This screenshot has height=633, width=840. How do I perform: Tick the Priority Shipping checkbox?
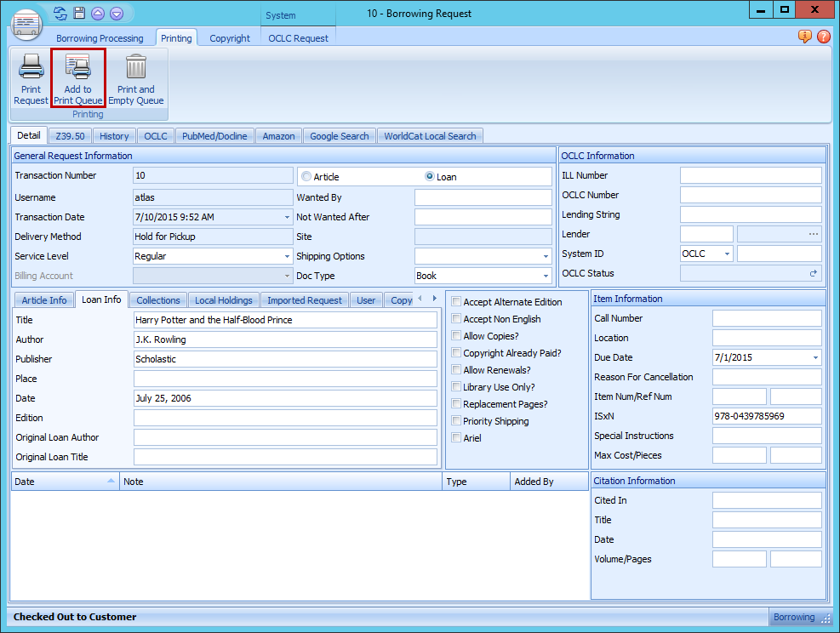pyautogui.click(x=457, y=421)
